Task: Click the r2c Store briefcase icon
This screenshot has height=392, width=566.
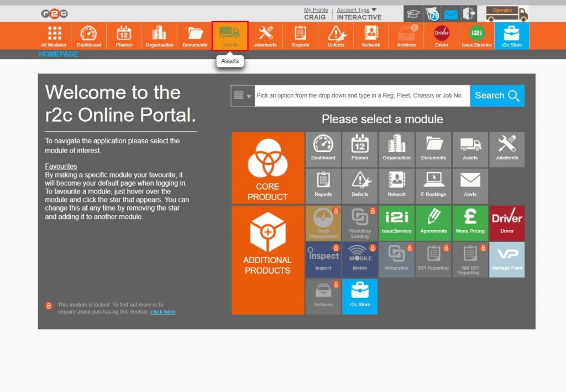Action: pyautogui.click(x=511, y=35)
